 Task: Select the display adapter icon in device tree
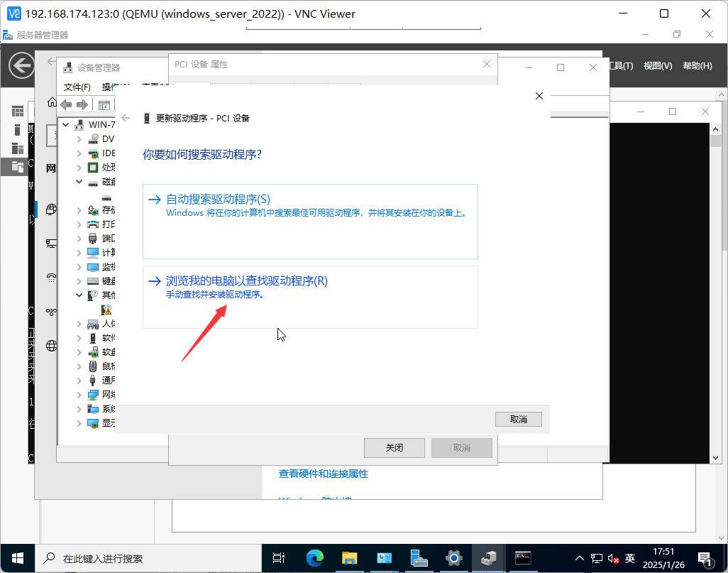[94, 423]
